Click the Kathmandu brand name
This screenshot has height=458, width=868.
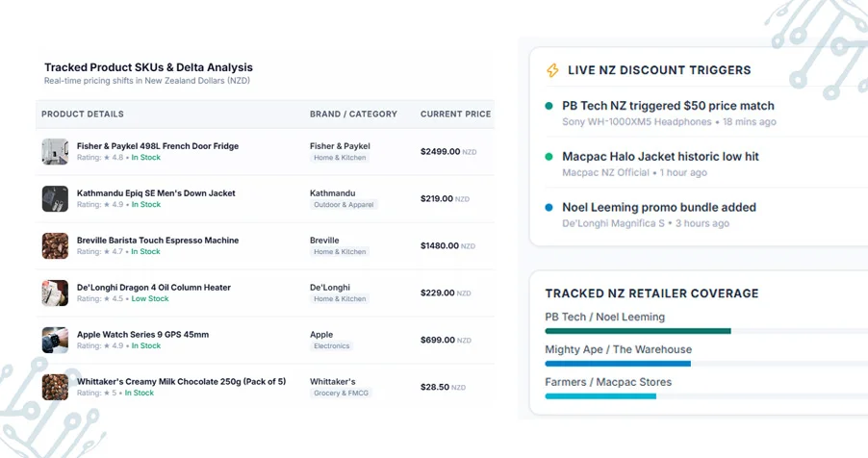click(333, 193)
